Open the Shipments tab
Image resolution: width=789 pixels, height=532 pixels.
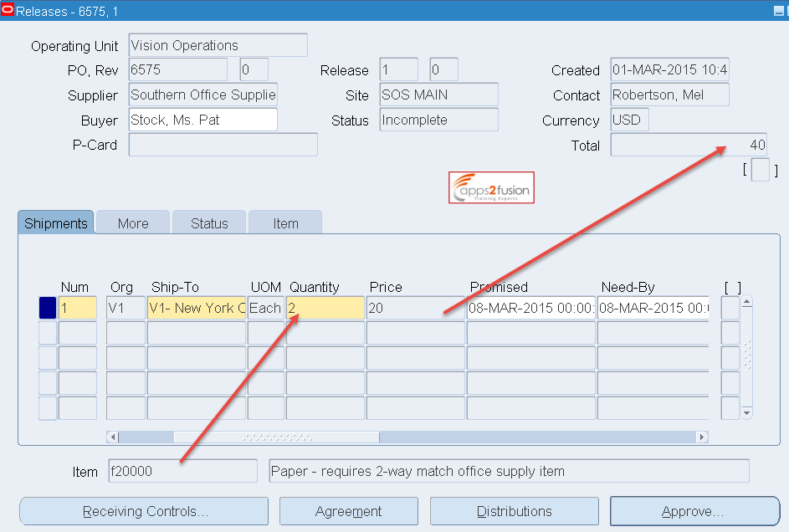[56, 223]
